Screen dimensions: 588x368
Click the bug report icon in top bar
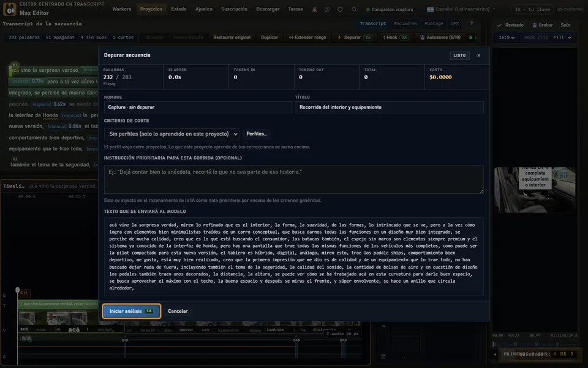[314, 9]
